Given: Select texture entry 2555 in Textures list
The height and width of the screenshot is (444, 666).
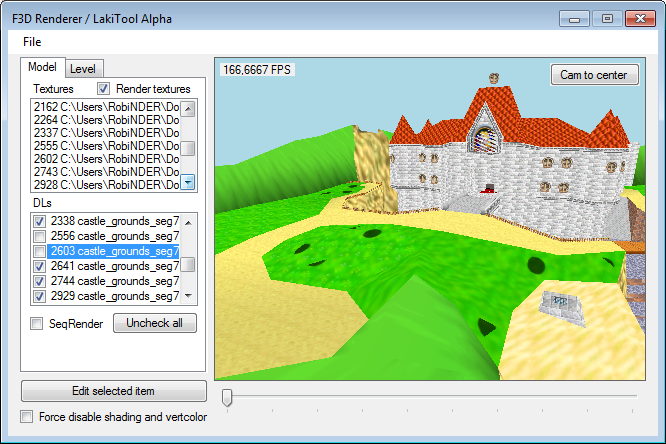Looking at the screenshot, I should (x=106, y=146).
